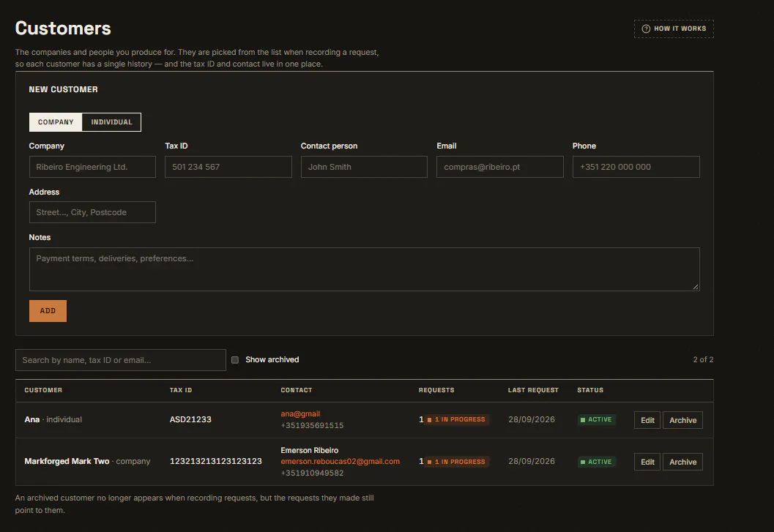The height and width of the screenshot is (532, 774).
Task: Click the Requests column header
Action: click(x=436, y=390)
